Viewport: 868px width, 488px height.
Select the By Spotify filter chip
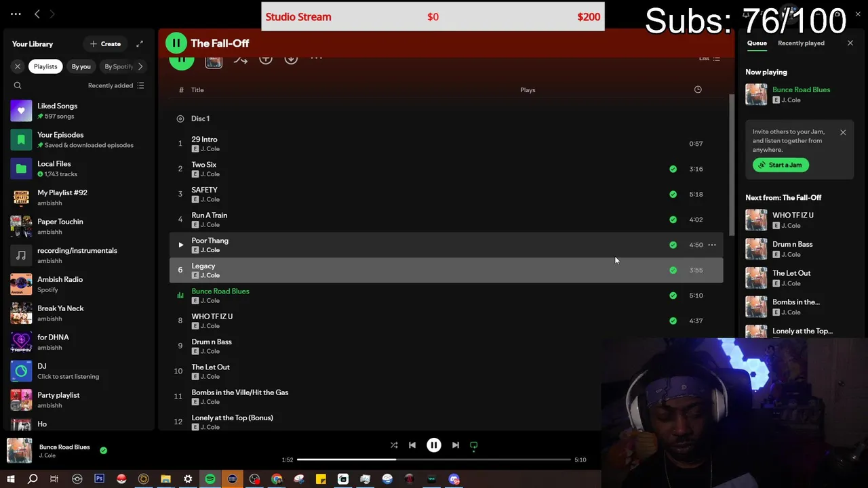pos(118,66)
